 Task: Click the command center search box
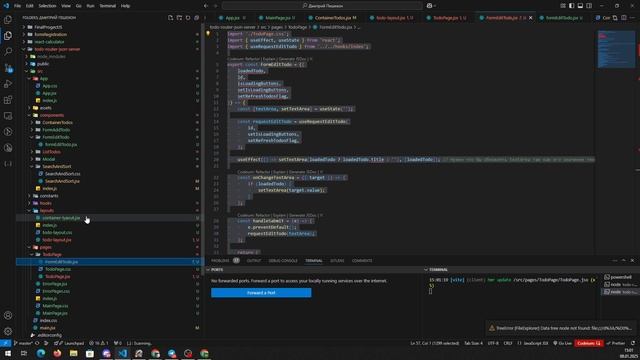(322, 6)
